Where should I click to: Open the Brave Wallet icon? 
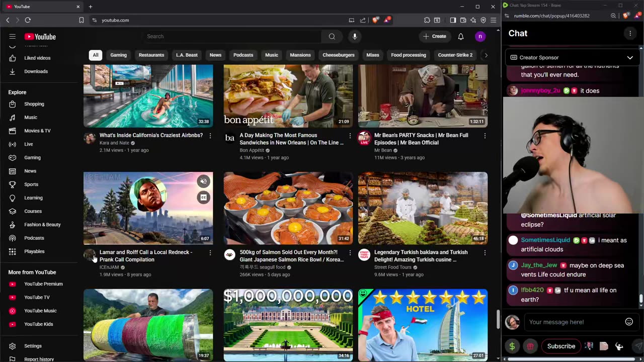[x=463, y=20]
